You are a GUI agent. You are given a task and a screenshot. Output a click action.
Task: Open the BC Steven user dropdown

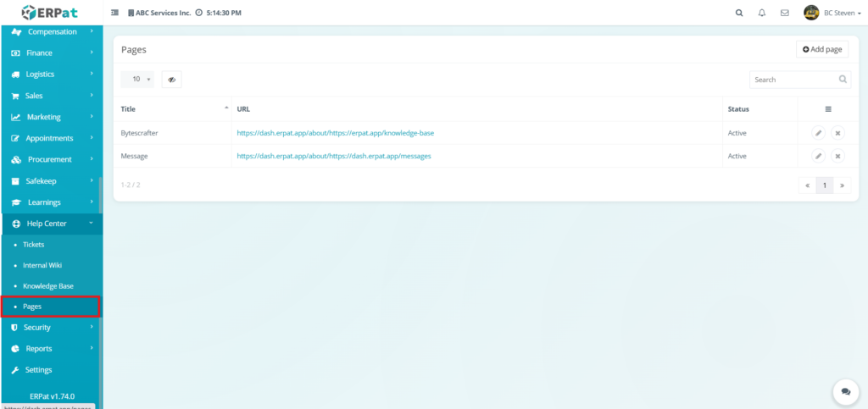(x=826, y=13)
